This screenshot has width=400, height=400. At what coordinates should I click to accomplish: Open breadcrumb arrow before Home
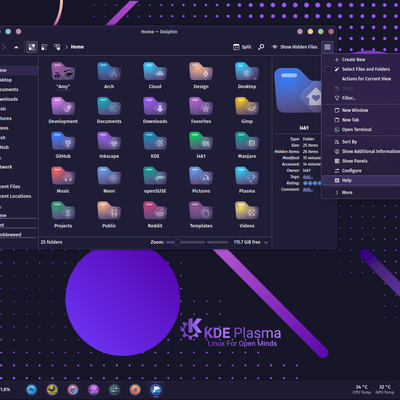tap(66, 47)
